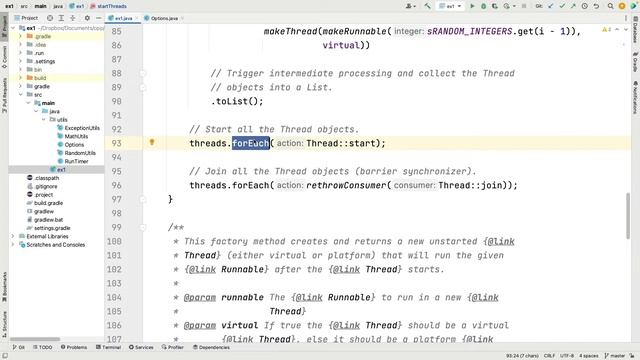This screenshot has width=640, height=360.
Task: Expand the .gradle folder
Action: click(x=20, y=36)
